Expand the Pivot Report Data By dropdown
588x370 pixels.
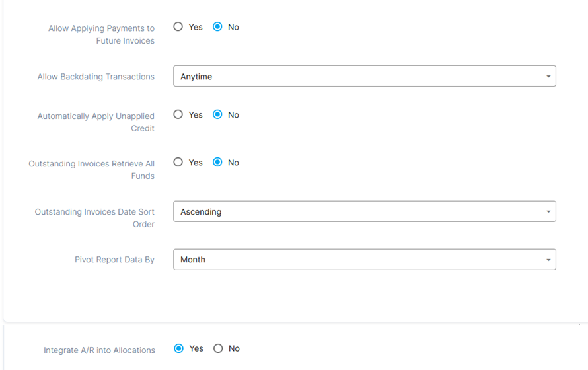click(363, 260)
